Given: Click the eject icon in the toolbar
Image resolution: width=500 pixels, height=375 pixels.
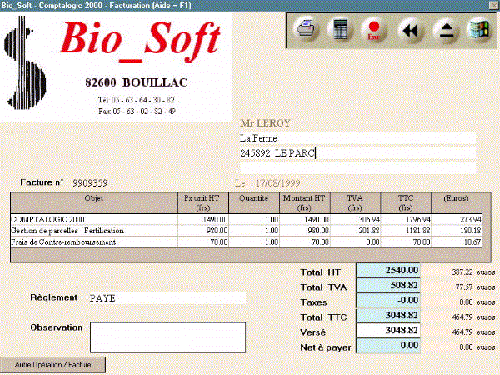Looking at the screenshot, I should pos(446,31).
